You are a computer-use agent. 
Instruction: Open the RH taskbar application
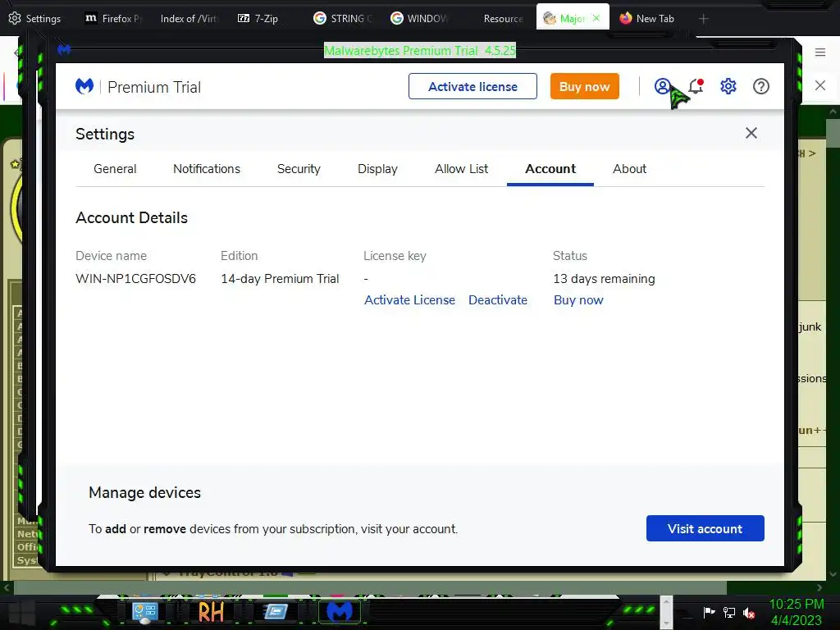click(x=211, y=612)
